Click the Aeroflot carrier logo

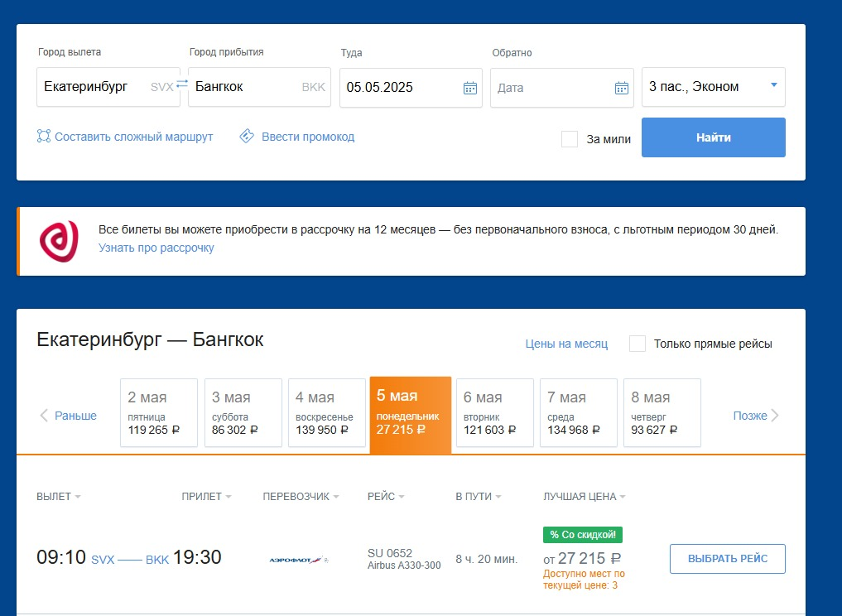pos(299,561)
